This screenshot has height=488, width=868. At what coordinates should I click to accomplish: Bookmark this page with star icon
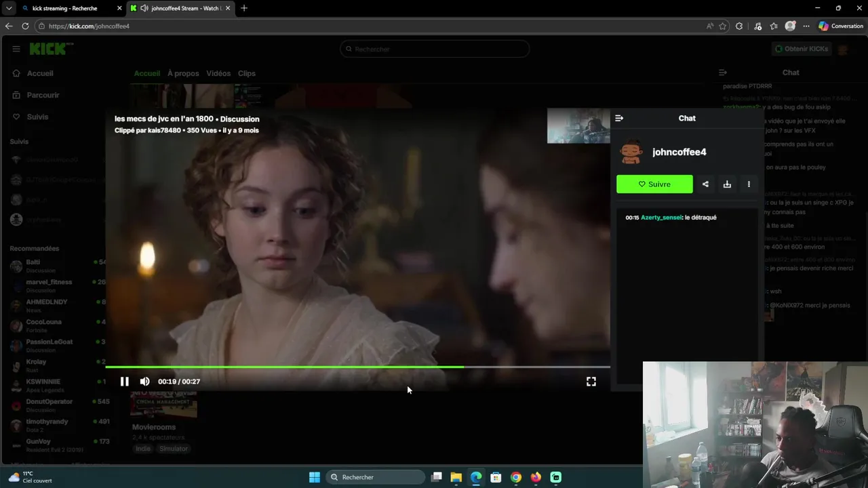(723, 26)
